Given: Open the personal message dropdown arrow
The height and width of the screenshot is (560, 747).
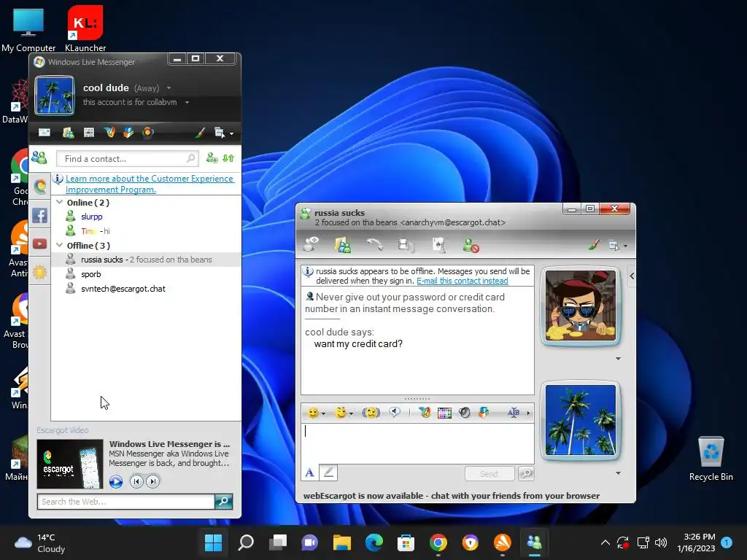Looking at the screenshot, I should [187, 102].
